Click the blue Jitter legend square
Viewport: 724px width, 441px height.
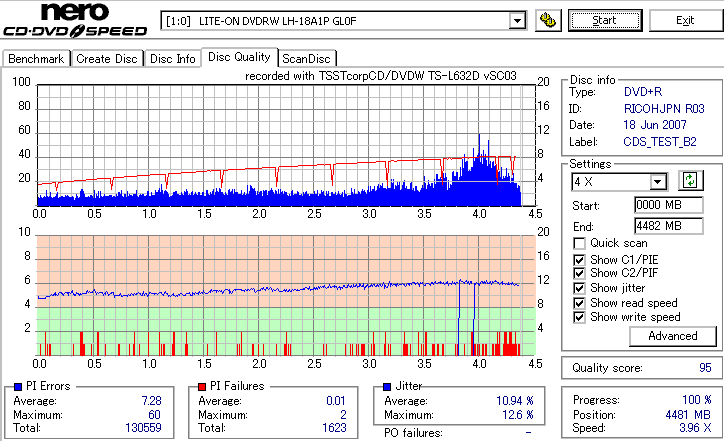[387, 387]
